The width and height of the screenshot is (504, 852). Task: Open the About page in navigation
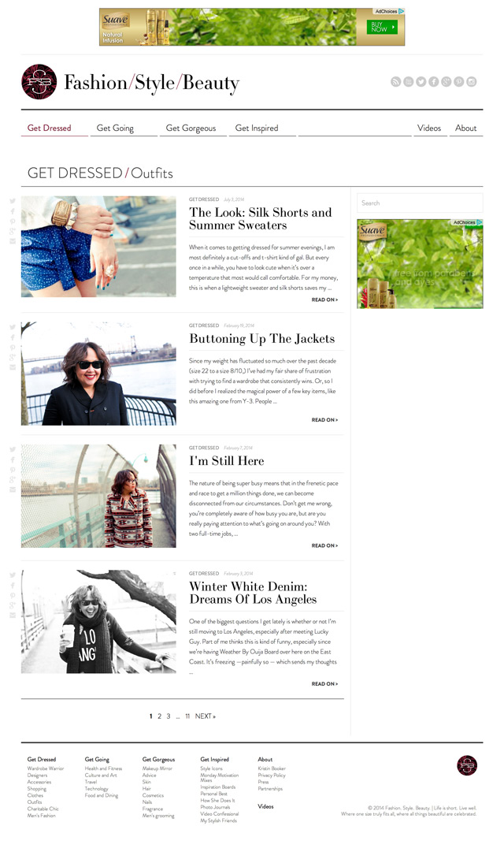click(x=466, y=128)
